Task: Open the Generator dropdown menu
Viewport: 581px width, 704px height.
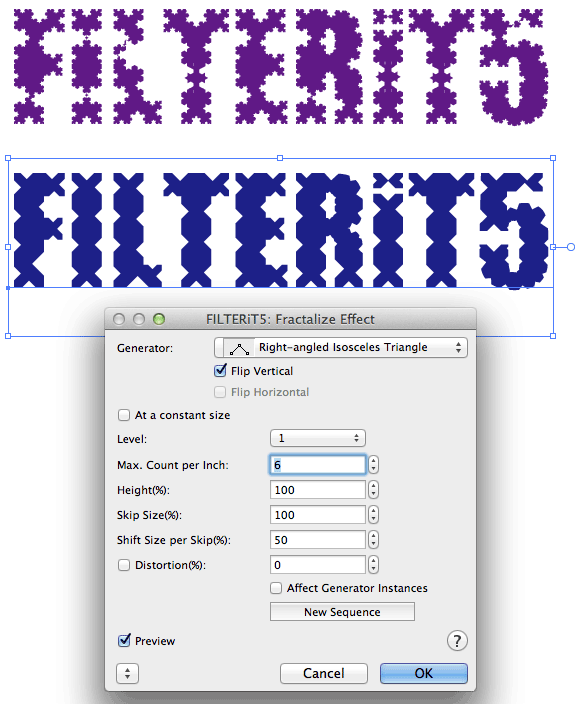Action: pos(341,348)
